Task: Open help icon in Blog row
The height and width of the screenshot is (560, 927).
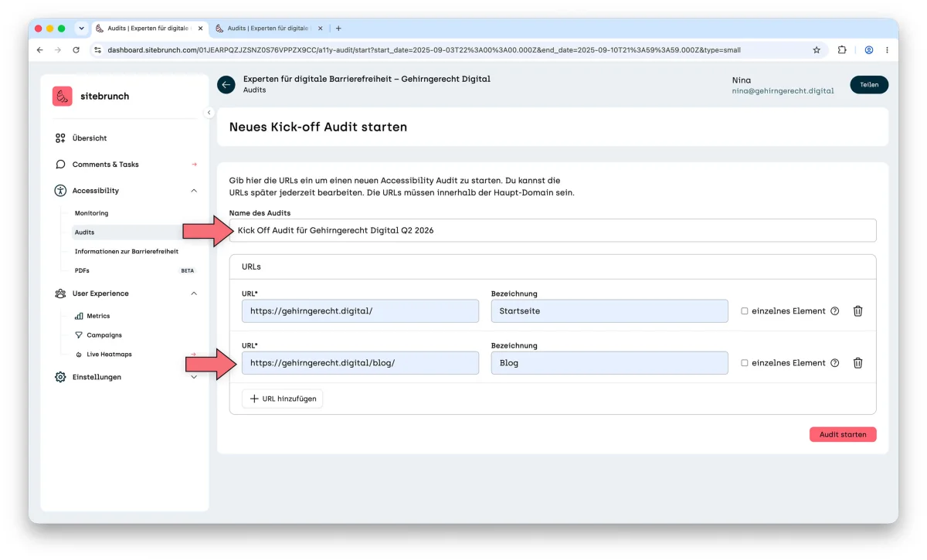Action: point(834,363)
